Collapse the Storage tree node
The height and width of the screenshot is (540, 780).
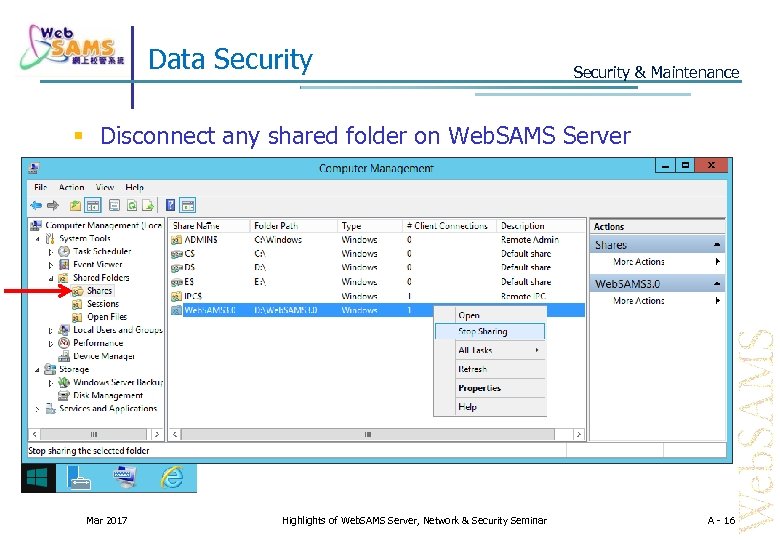point(37,370)
